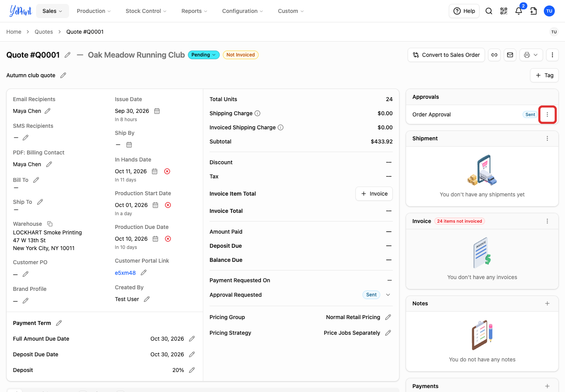Open Issue Date calendar picker
This screenshot has width=565, height=392.
(157, 111)
